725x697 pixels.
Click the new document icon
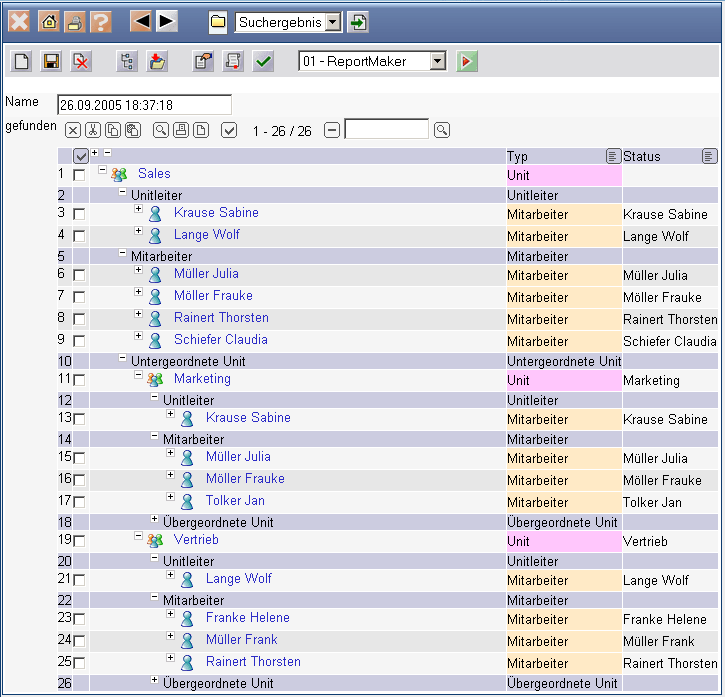(x=22, y=62)
